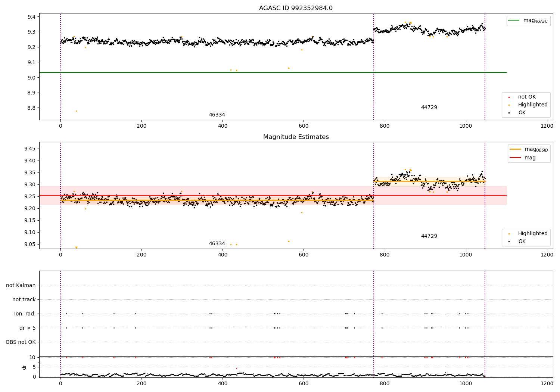Click the mag AGASC legend entry
This screenshot has width=560, height=392.
coord(528,21)
